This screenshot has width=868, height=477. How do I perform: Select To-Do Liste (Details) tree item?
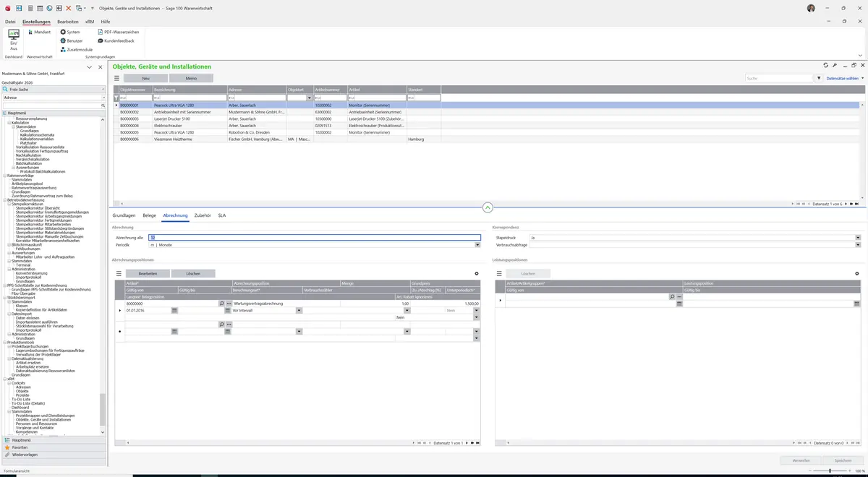tap(28, 403)
